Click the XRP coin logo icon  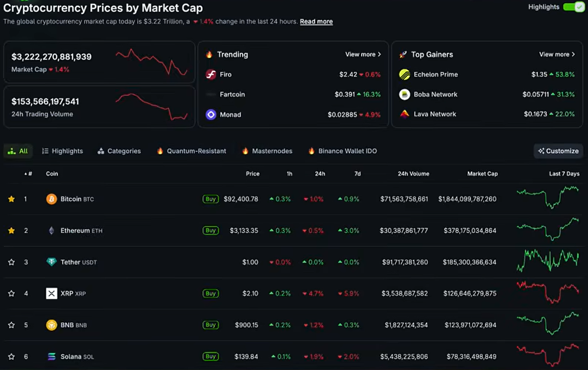[x=51, y=293]
